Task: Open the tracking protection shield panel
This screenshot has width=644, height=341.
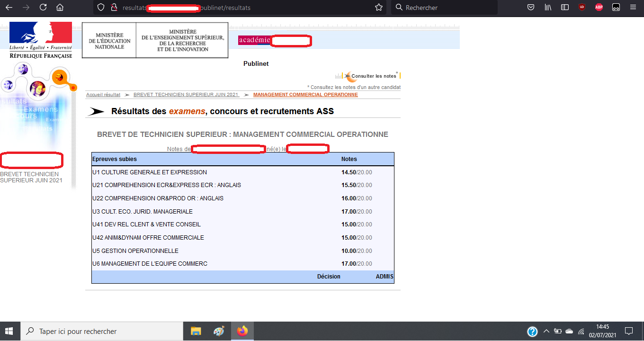Action: pyautogui.click(x=100, y=8)
